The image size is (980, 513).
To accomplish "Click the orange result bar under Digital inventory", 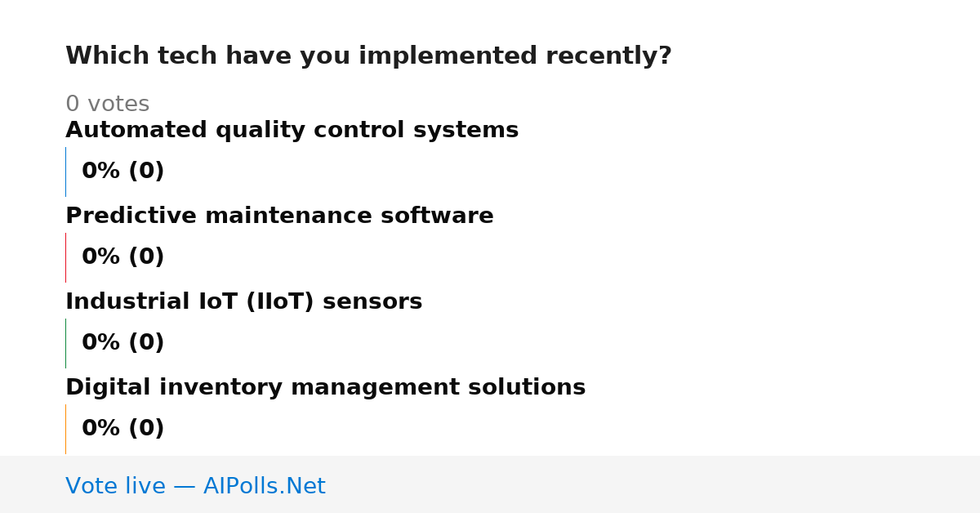I will [x=65, y=429].
